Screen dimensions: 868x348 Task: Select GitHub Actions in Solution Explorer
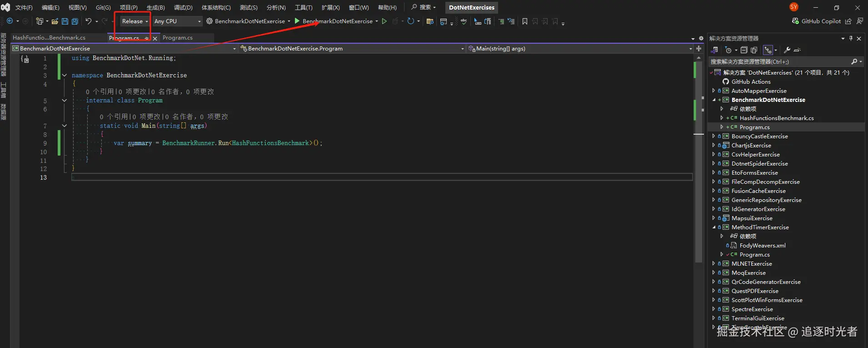coord(751,82)
